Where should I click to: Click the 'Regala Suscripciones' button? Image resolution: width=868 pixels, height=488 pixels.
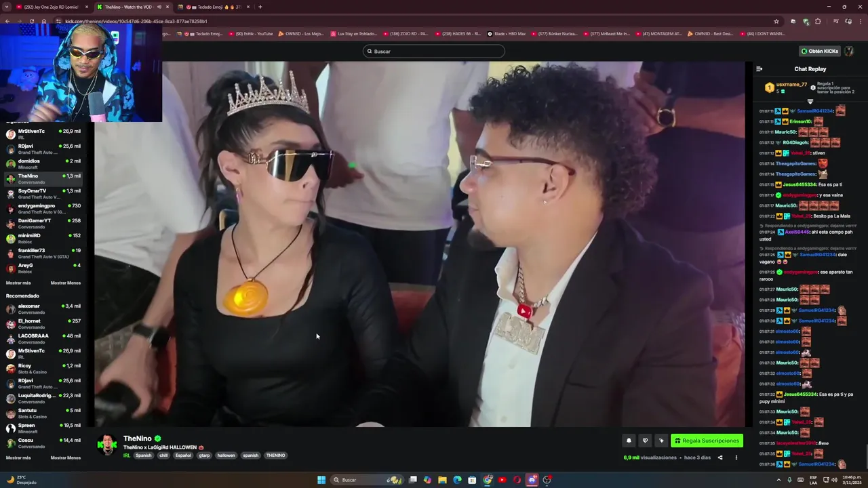point(707,441)
